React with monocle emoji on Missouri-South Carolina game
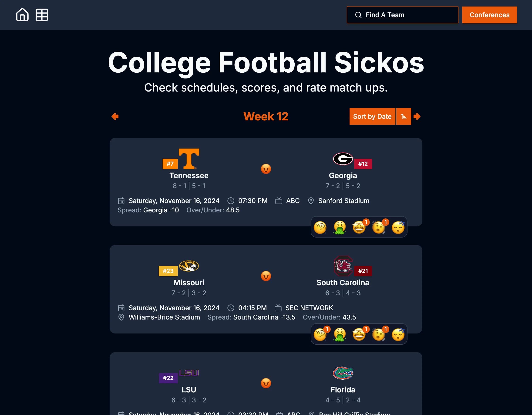532x415 pixels. [320, 334]
